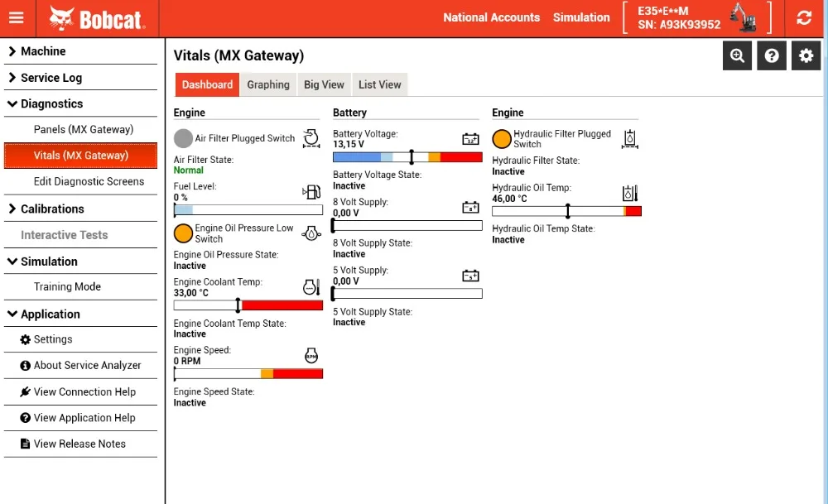Viewport: 828px width, 504px height.
Task: Click the 8 Volt Supply gauge bar
Action: [x=407, y=226]
